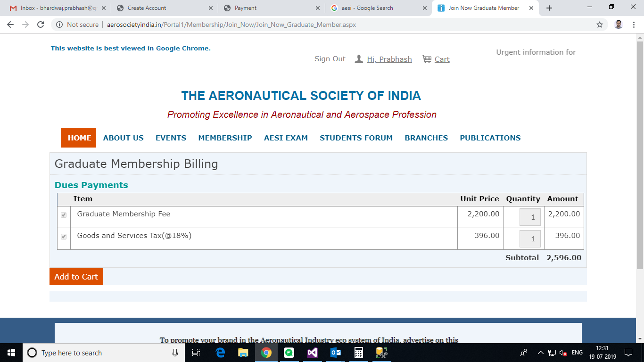Image resolution: width=644 pixels, height=362 pixels.
Task: Click the user profile icon beside Hi, Prabhash
Action: 359,59
